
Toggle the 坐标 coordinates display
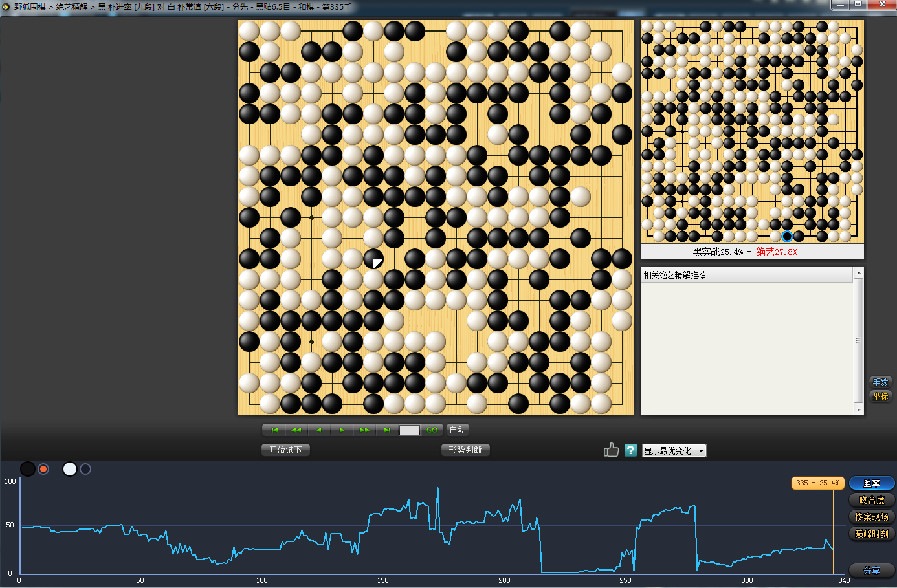click(x=880, y=397)
